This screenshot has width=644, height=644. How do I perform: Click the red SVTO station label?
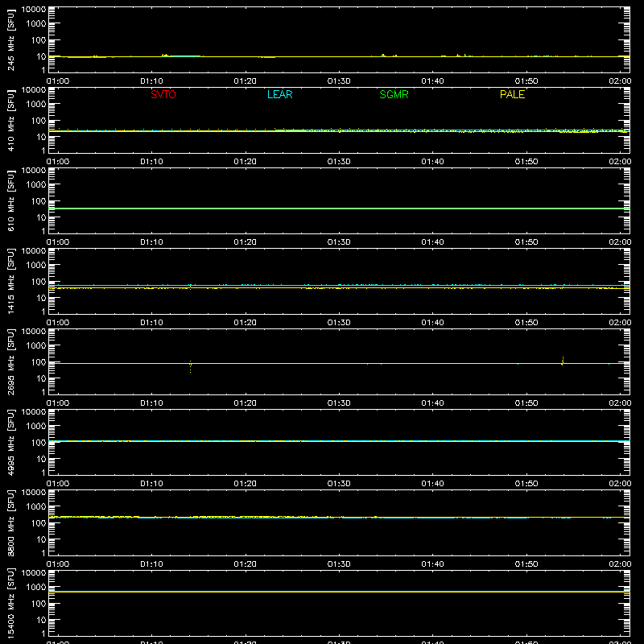163,94
